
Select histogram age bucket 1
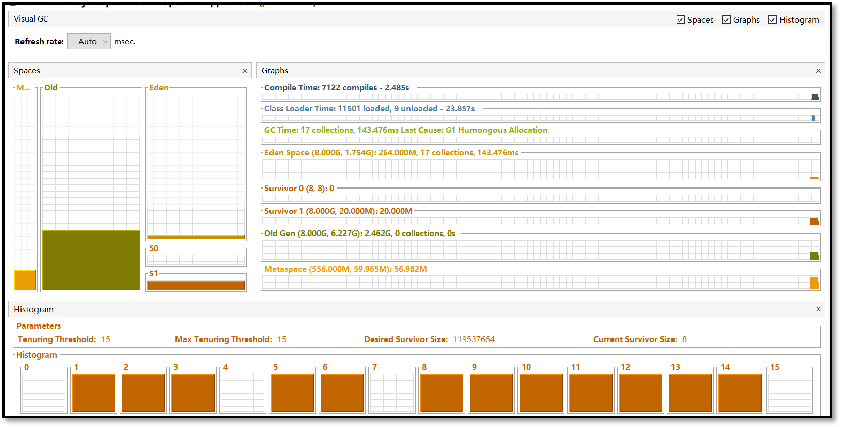tap(94, 392)
